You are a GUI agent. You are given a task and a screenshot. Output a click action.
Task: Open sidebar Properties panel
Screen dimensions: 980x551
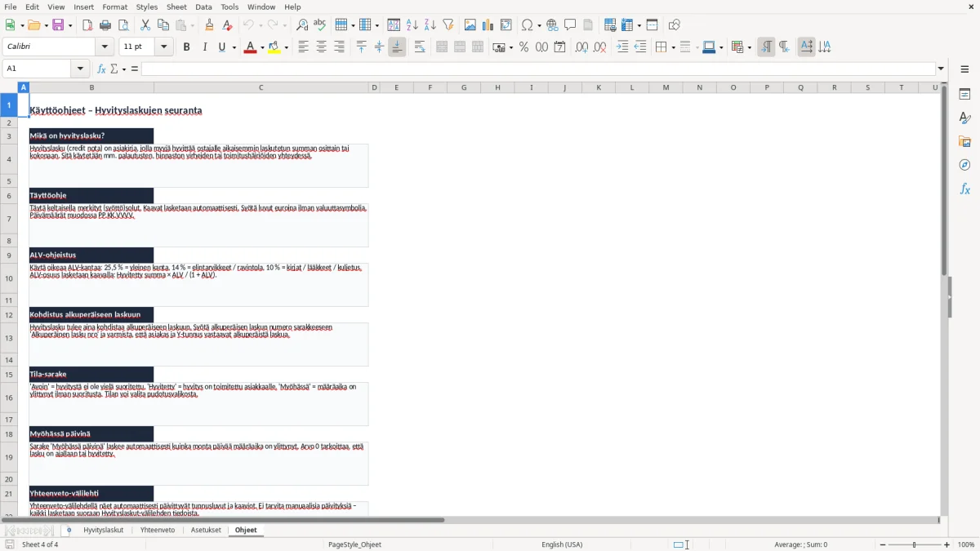964,95
